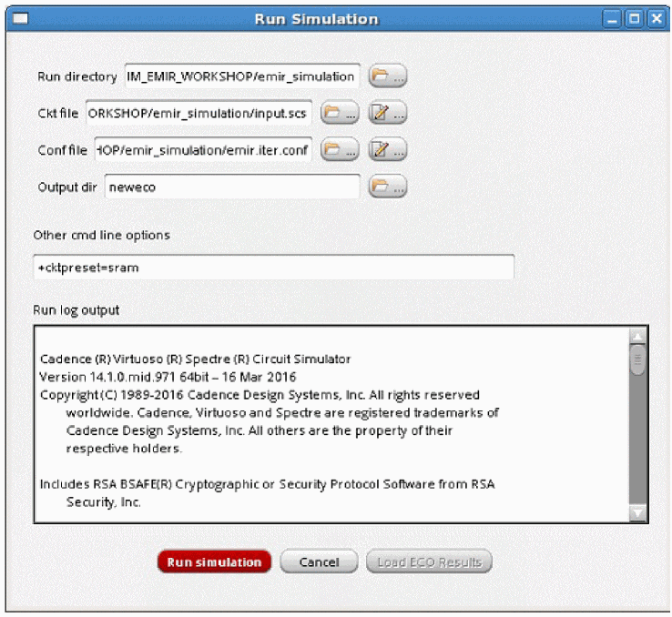This screenshot has width=672, height=617.
Task: Click the run log scrollbar thumb
Action: [x=637, y=359]
